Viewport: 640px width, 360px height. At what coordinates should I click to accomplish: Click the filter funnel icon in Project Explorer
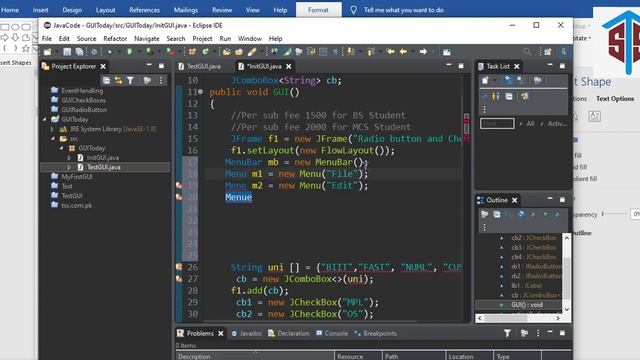pos(130,80)
